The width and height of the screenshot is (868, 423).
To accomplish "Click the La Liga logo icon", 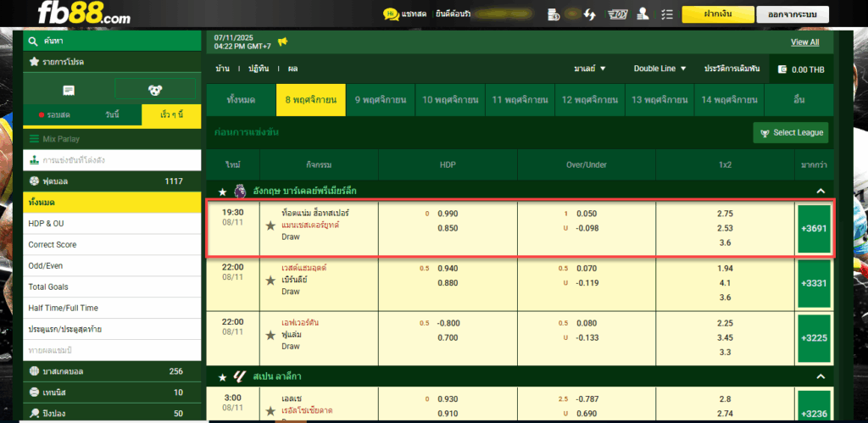I will pos(239,376).
